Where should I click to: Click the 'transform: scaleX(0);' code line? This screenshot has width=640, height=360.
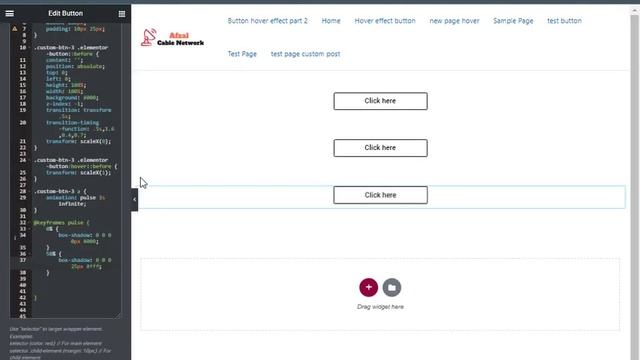coord(78,142)
